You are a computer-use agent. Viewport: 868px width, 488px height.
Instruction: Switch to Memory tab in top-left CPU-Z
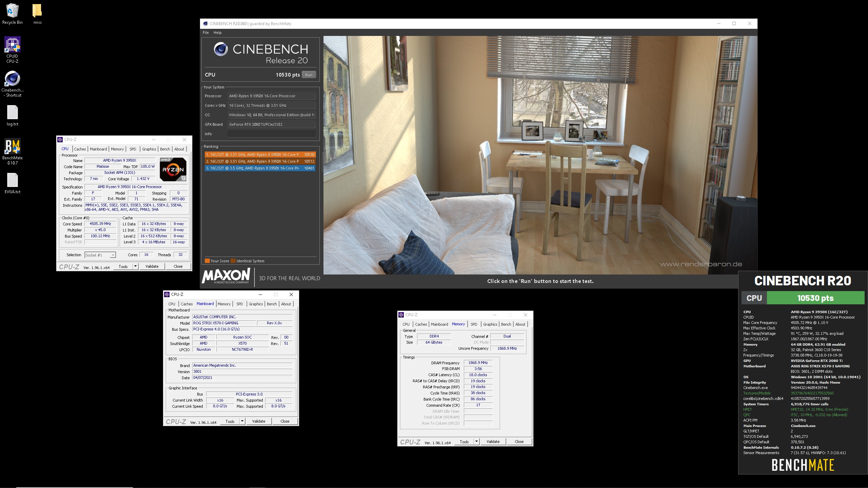[117, 149]
